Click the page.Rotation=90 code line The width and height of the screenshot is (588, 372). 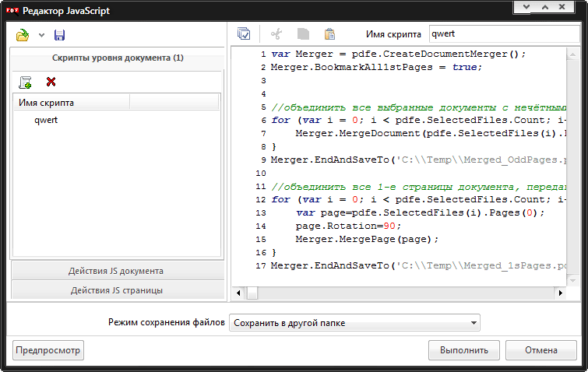click(x=348, y=226)
